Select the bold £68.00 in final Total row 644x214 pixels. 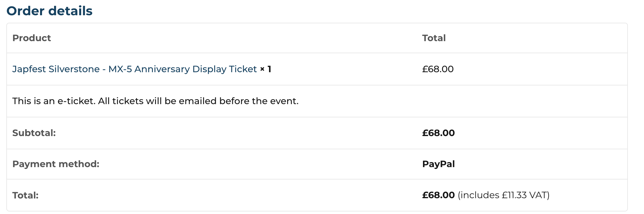tap(438, 195)
